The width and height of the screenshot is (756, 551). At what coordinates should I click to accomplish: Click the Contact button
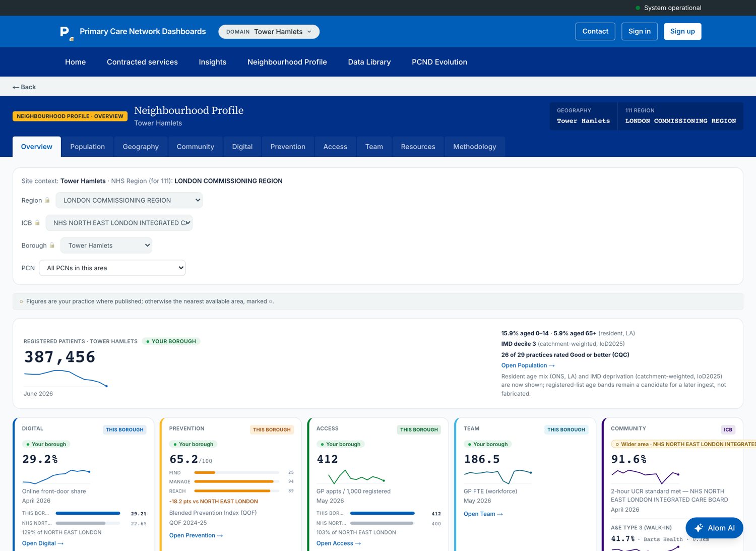coord(595,31)
